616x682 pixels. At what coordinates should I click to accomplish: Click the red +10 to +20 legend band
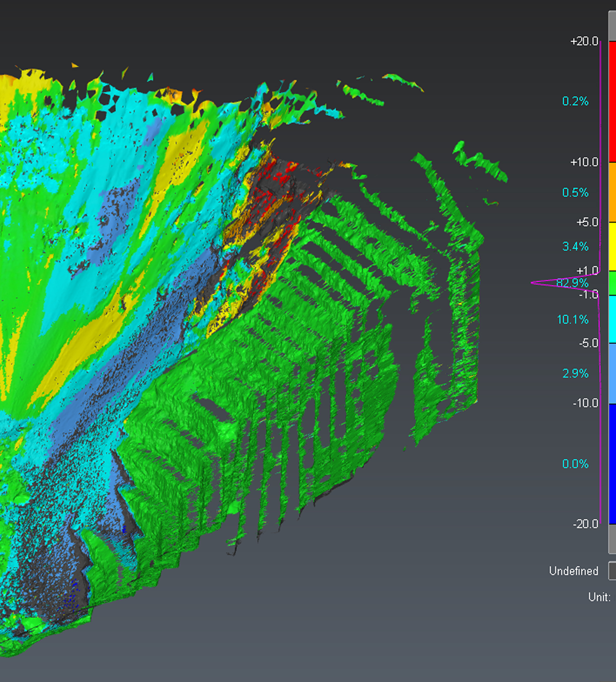point(612,101)
